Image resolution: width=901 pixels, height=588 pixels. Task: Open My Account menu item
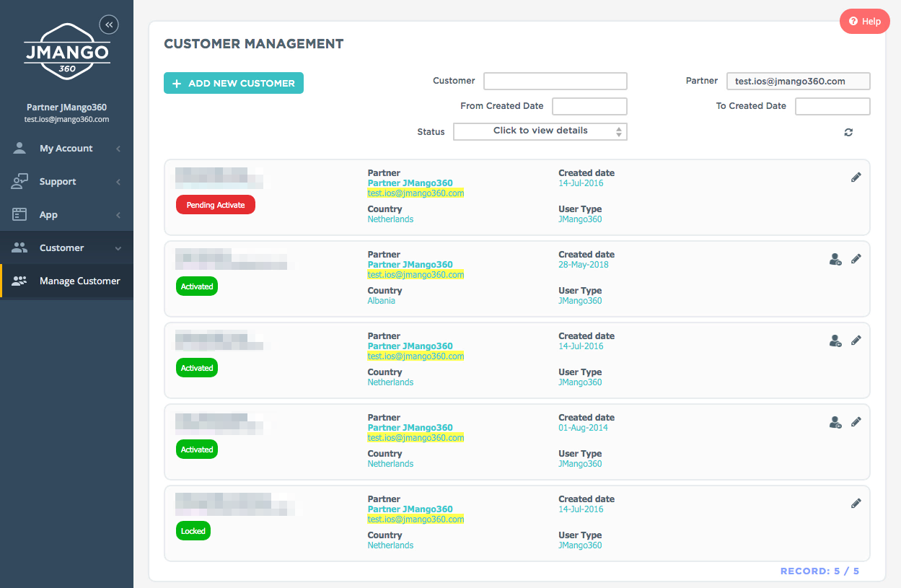coord(66,148)
